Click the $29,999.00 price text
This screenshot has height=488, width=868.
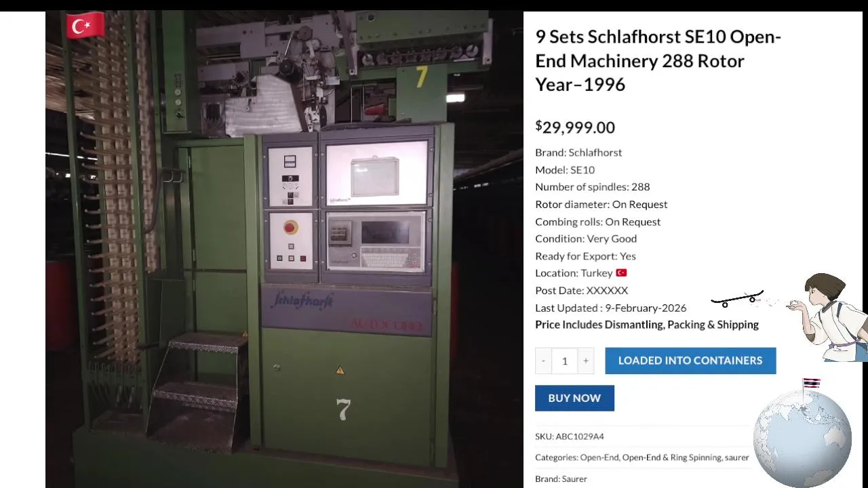click(x=575, y=127)
